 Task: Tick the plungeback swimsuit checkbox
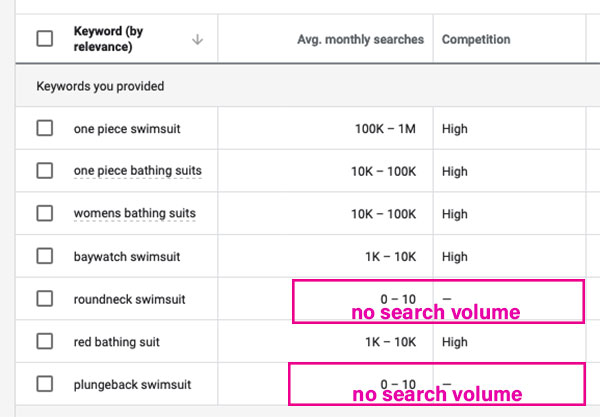pyautogui.click(x=45, y=384)
